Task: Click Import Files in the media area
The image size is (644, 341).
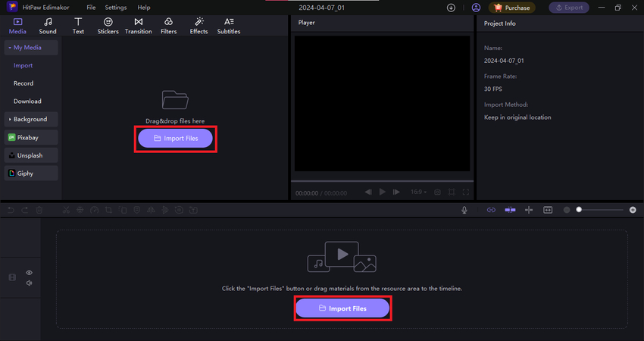Action: tap(176, 139)
